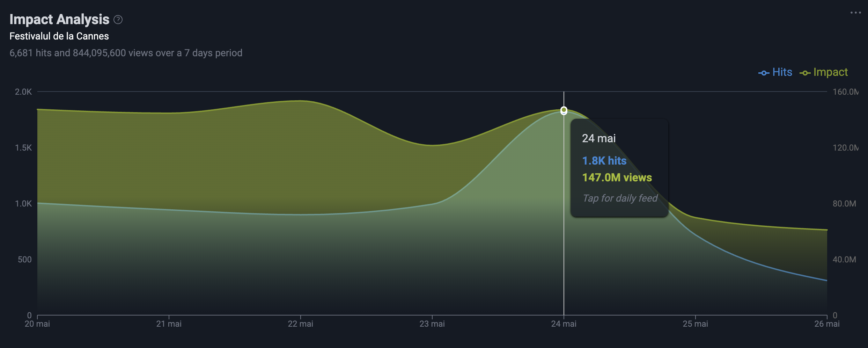Select the 22 mai date label

[x=300, y=324]
